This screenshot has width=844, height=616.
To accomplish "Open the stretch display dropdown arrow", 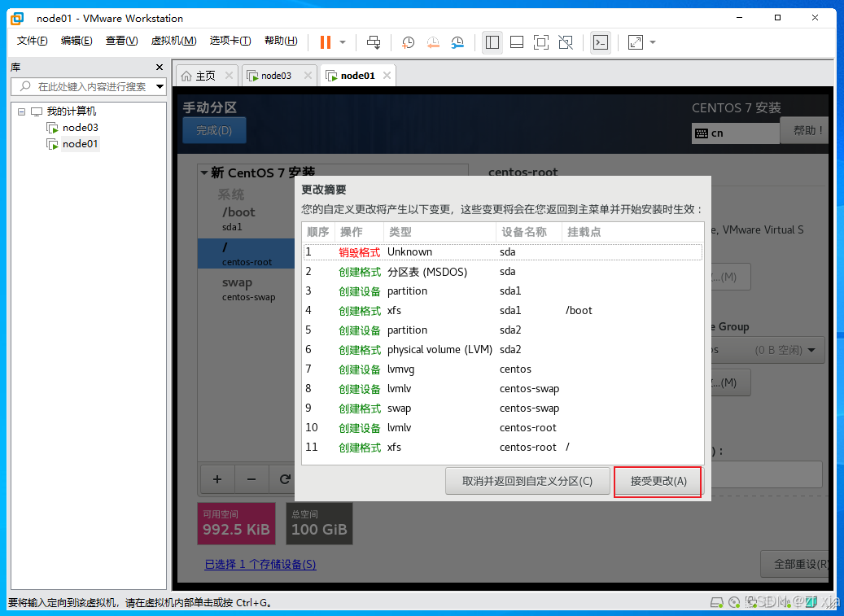I will click(653, 42).
